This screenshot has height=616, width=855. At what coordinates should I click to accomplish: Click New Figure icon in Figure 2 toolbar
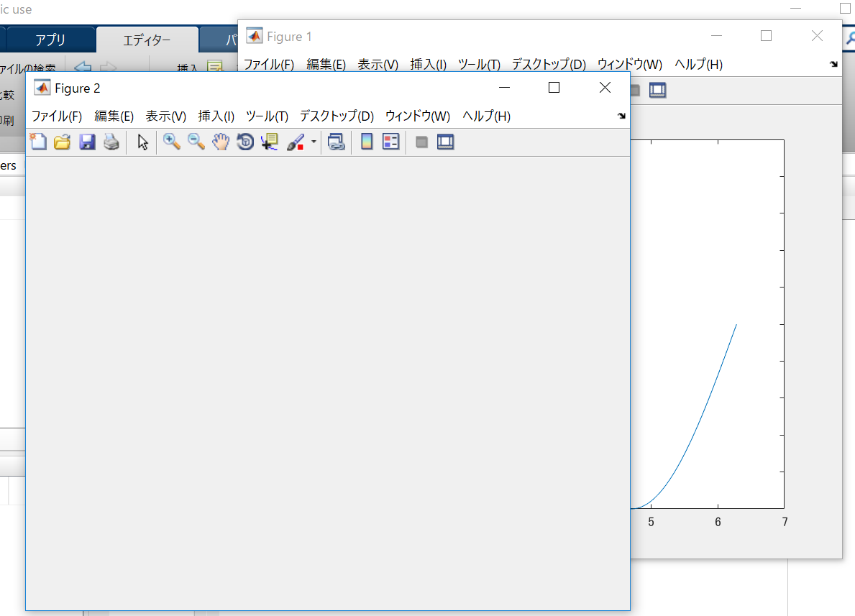[x=38, y=142]
